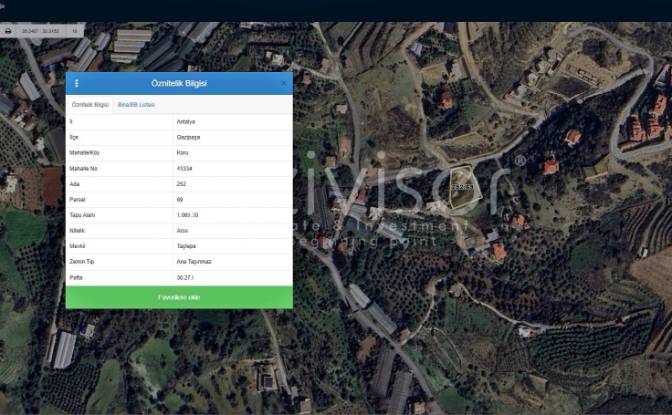The image size is (672, 415).
Task: Select the Tapu Alanı area value
Action: pos(187,215)
